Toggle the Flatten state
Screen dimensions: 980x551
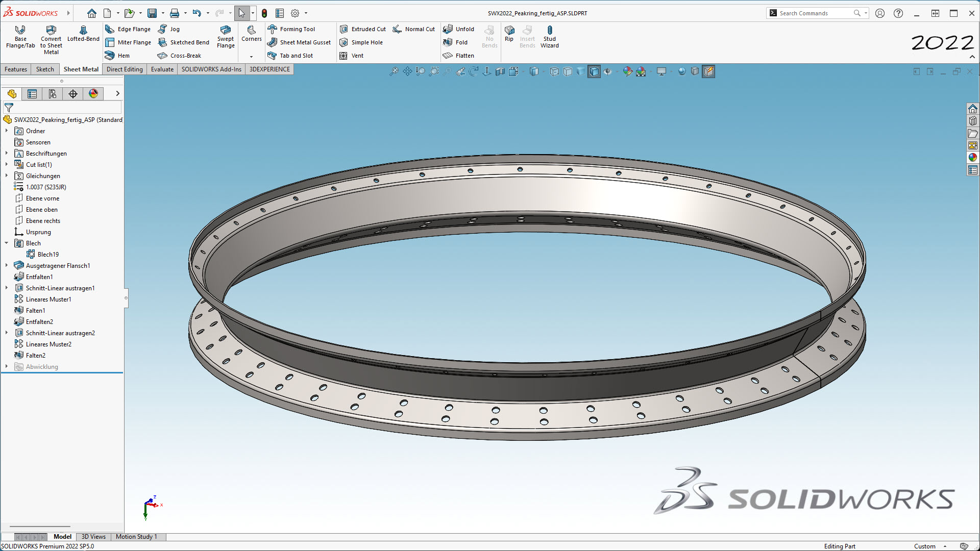point(458,56)
